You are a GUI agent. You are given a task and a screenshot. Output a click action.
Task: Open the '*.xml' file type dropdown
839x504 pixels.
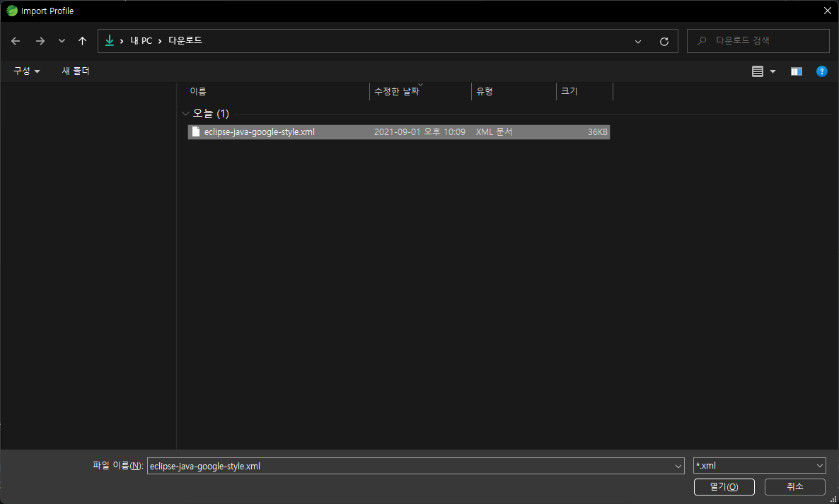(759, 466)
